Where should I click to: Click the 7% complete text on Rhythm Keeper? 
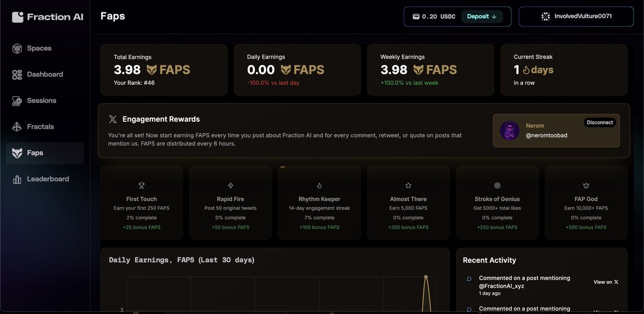pyautogui.click(x=319, y=218)
